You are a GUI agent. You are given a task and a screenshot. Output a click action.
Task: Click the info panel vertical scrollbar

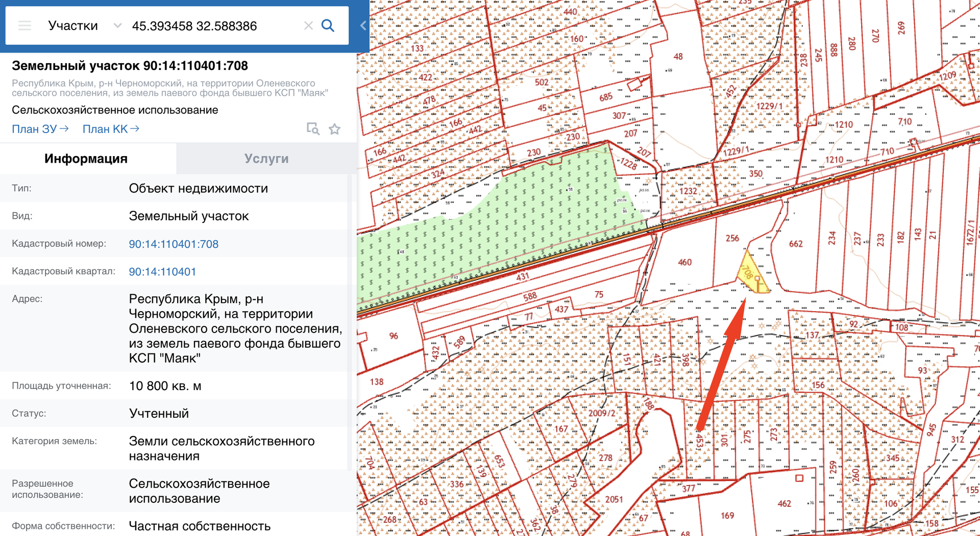[x=350, y=321]
